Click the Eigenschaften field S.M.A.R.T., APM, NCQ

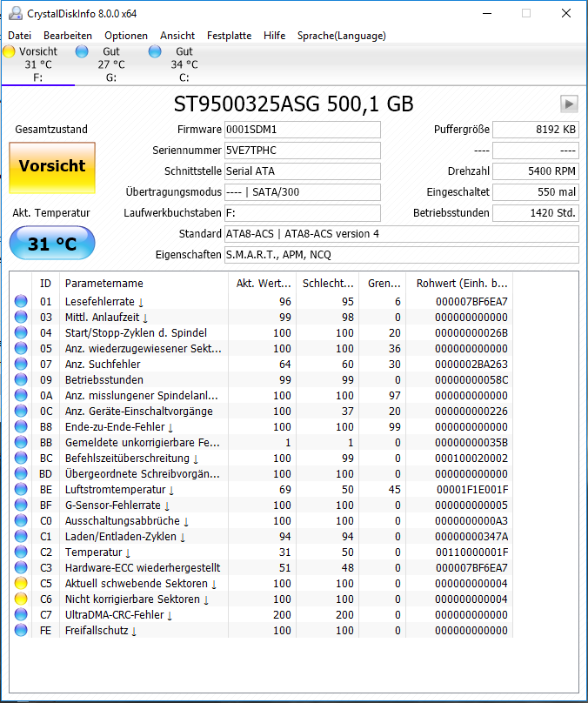click(x=402, y=255)
